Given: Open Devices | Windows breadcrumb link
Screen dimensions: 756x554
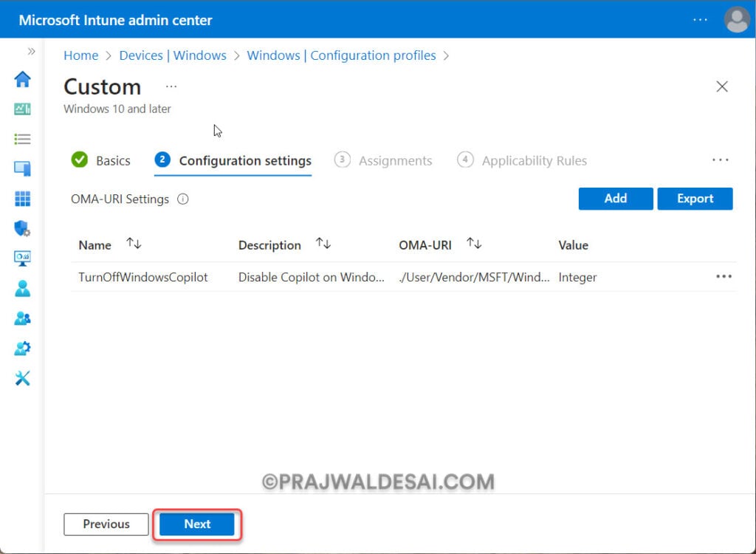Looking at the screenshot, I should (173, 55).
